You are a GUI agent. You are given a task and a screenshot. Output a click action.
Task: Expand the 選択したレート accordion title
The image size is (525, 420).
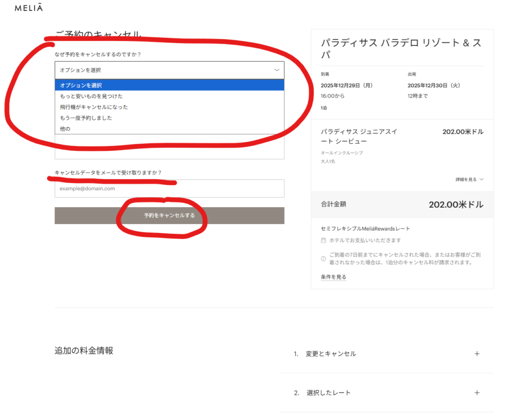tap(328, 393)
